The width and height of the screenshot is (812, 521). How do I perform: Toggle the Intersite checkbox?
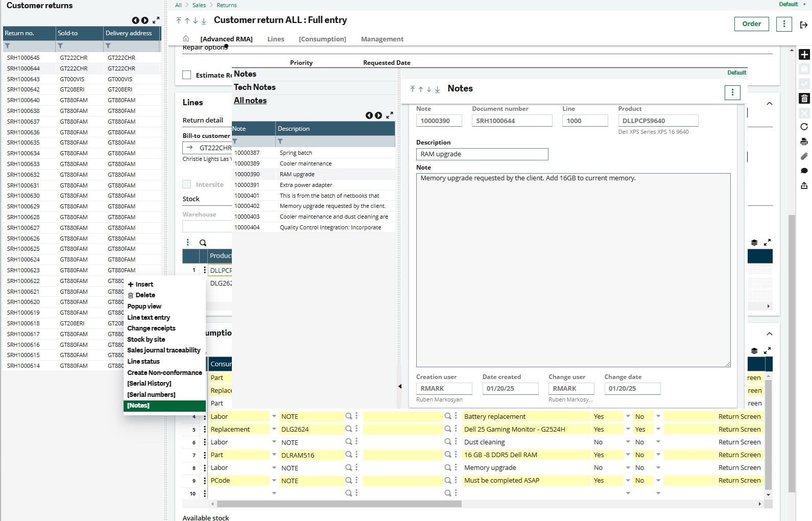pos(187,184)
